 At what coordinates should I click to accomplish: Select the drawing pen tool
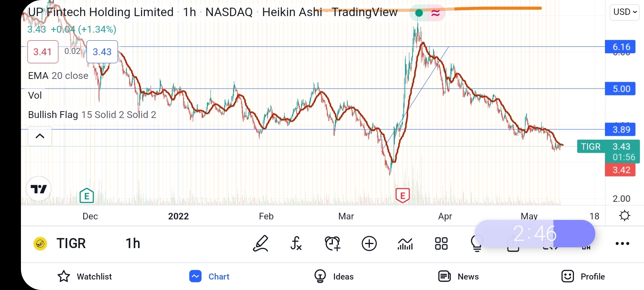260,243
